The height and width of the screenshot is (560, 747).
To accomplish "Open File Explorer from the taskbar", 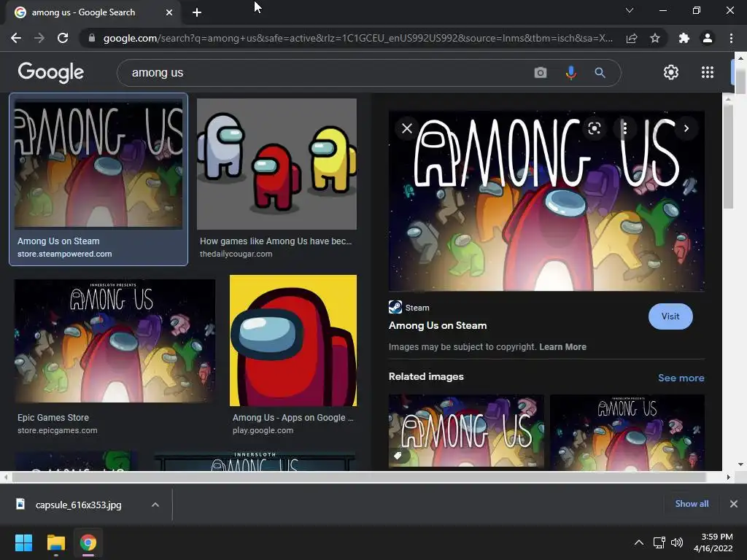I will (x=55, y=542).
